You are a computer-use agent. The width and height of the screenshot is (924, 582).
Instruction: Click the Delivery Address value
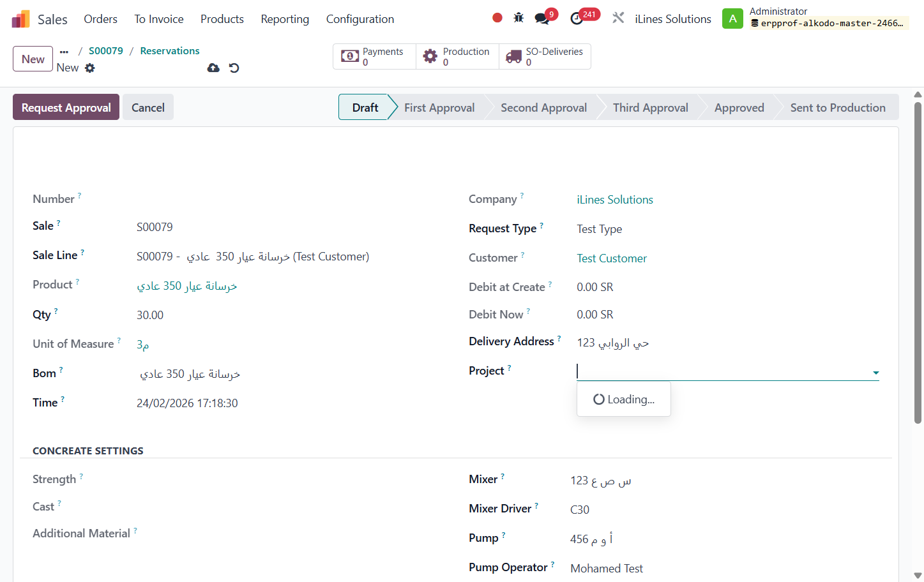613,343
